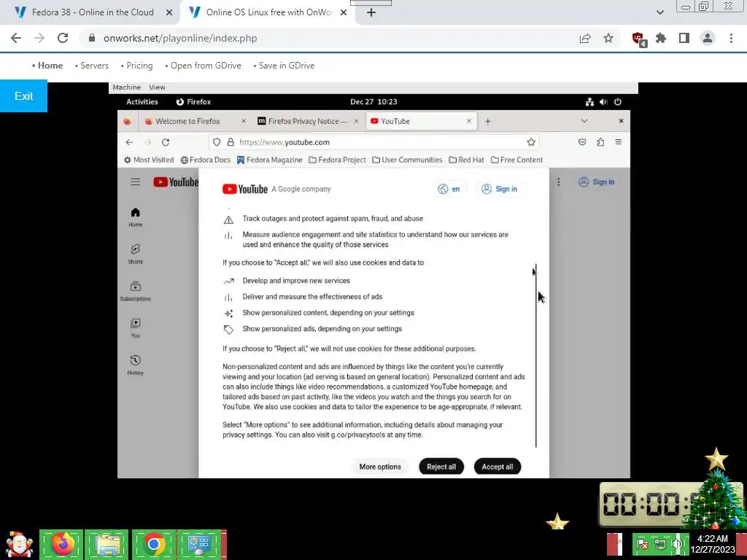Click the Reject all button

(x=441, y=467)
